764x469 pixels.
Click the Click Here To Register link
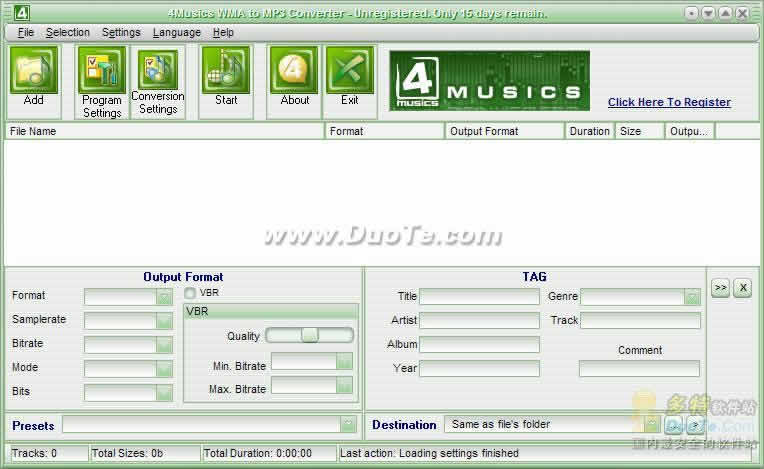point(669,102)
